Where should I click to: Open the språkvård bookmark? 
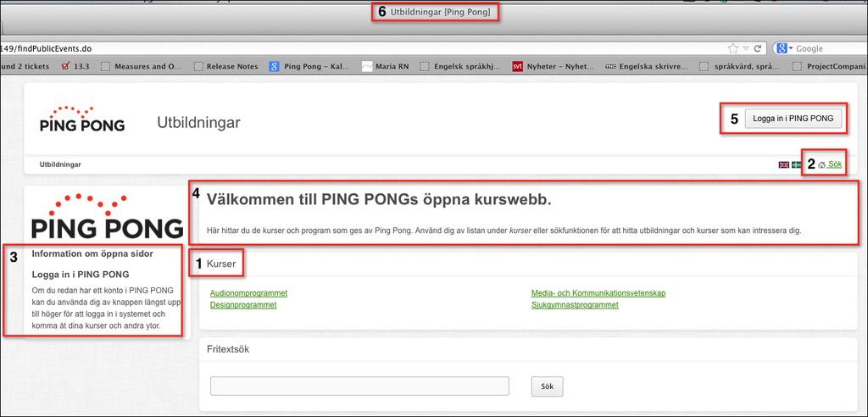coord(740,66)
